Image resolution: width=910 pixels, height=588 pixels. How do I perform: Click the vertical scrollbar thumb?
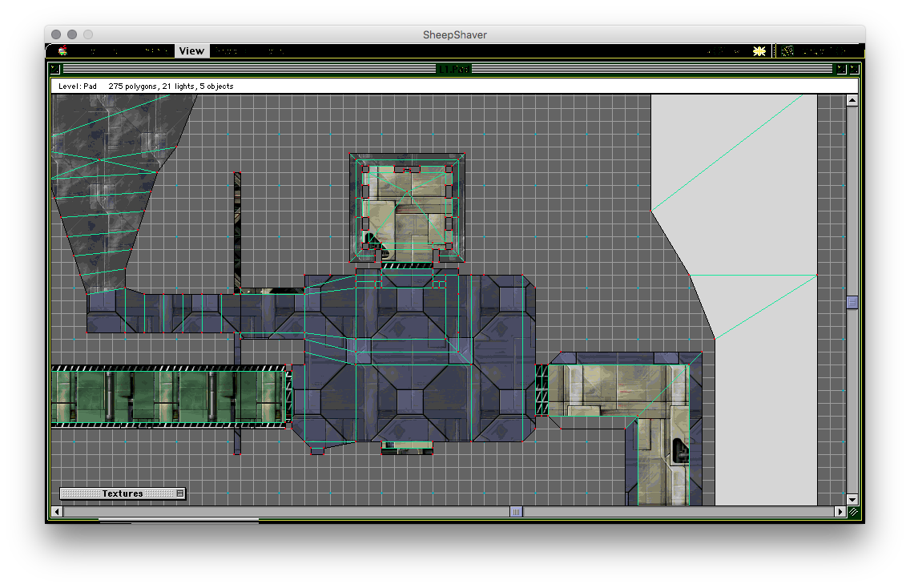tap(852, 303)
